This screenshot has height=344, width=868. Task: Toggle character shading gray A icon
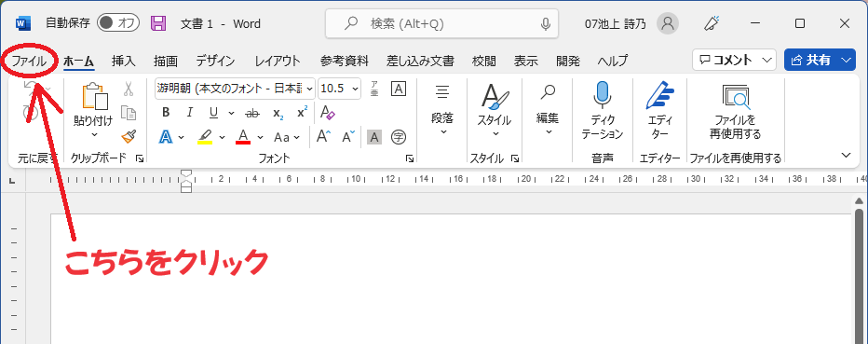(374, 137)
